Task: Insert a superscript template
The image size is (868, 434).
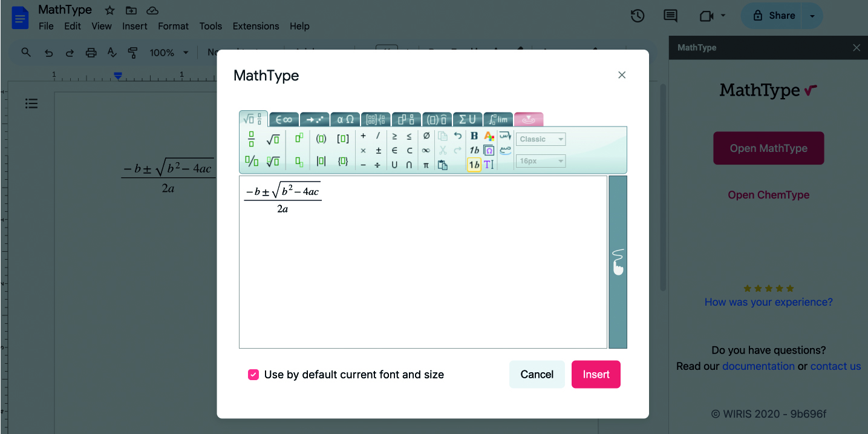Action: click(298, 139)
